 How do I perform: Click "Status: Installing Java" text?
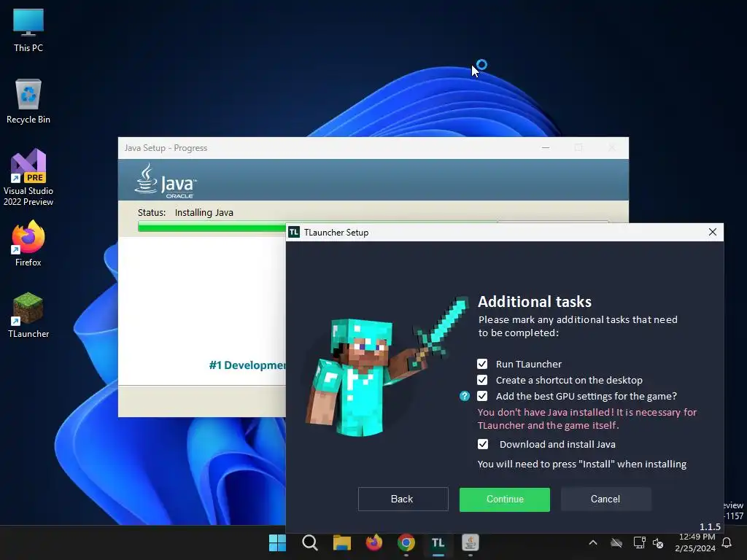pyautogui.click(x=185, y=213)
